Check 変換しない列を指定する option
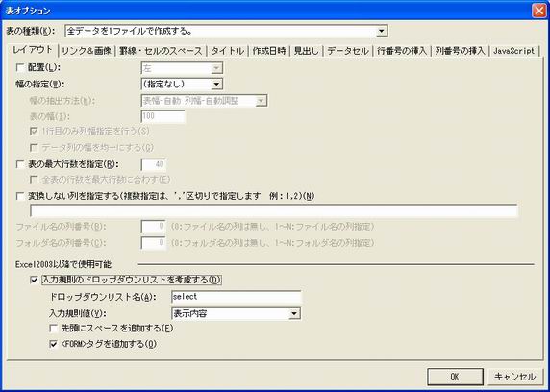Screen dimensions: 550x392 [21, 196]
